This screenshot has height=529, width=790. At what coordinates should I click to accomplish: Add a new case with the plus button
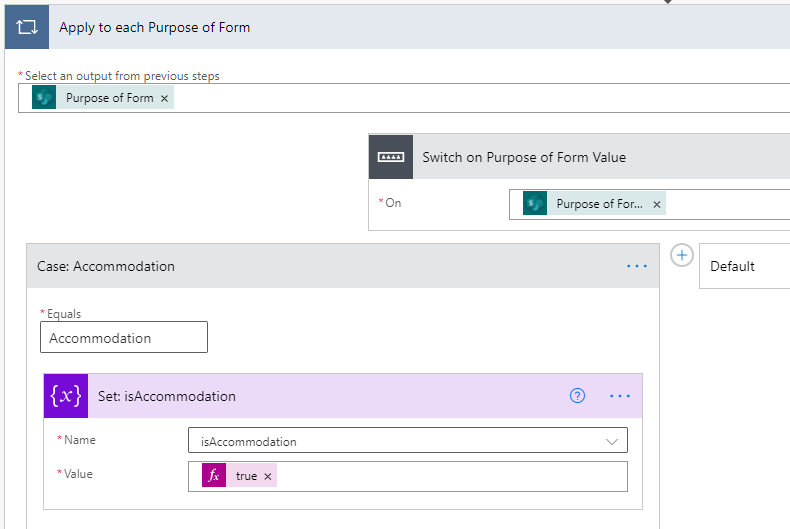pos(681,255)
